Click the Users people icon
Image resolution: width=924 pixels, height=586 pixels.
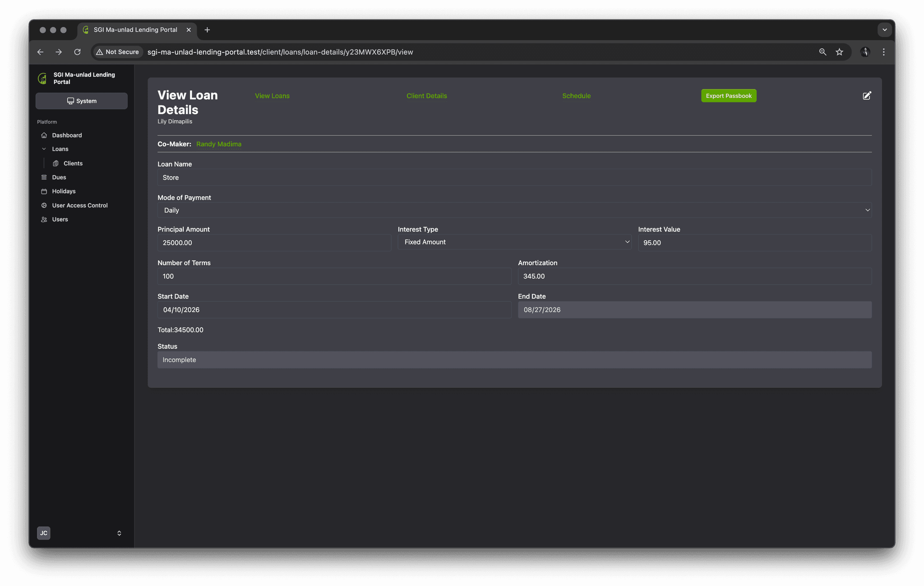tap(44, 219)
